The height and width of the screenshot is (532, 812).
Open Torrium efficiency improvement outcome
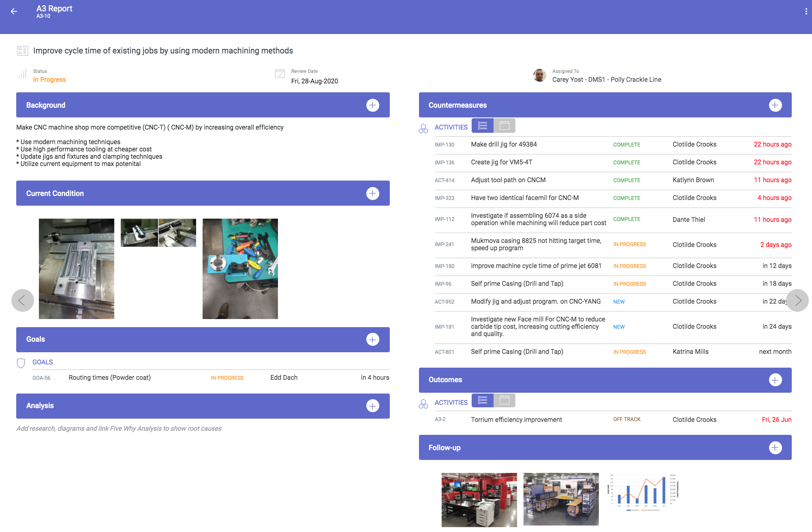pyautogui.click(x=516, y=420)
